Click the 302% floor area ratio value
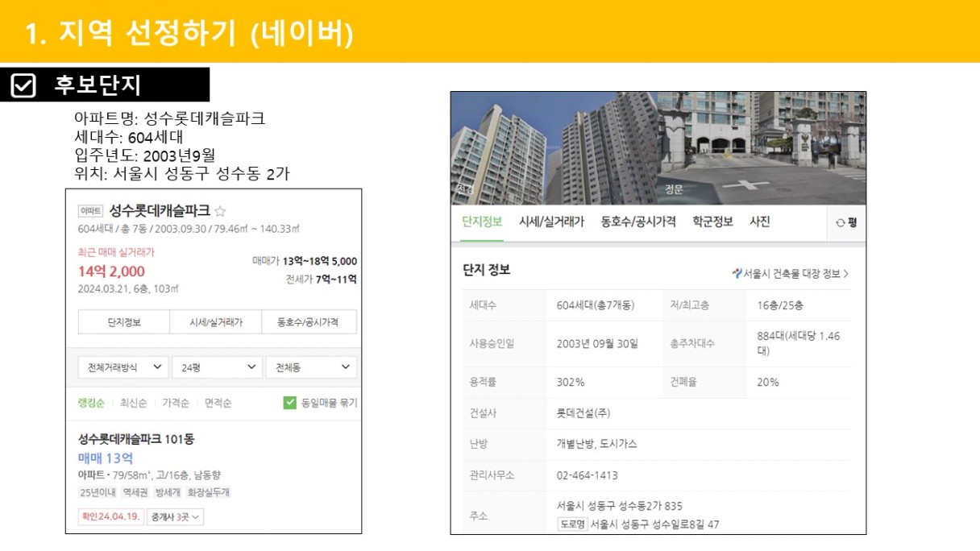The height and width of the screenshot is (551, 980). [x=571, y=382]
